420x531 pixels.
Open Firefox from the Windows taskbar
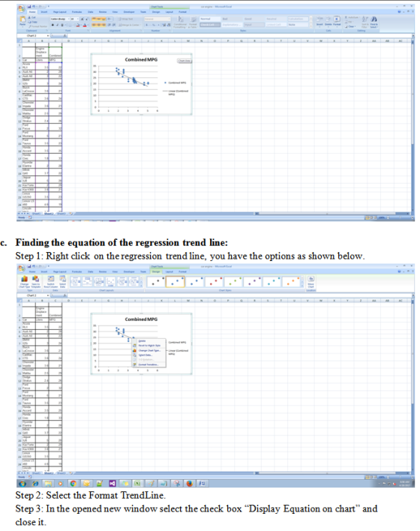[x=190, y=483]
